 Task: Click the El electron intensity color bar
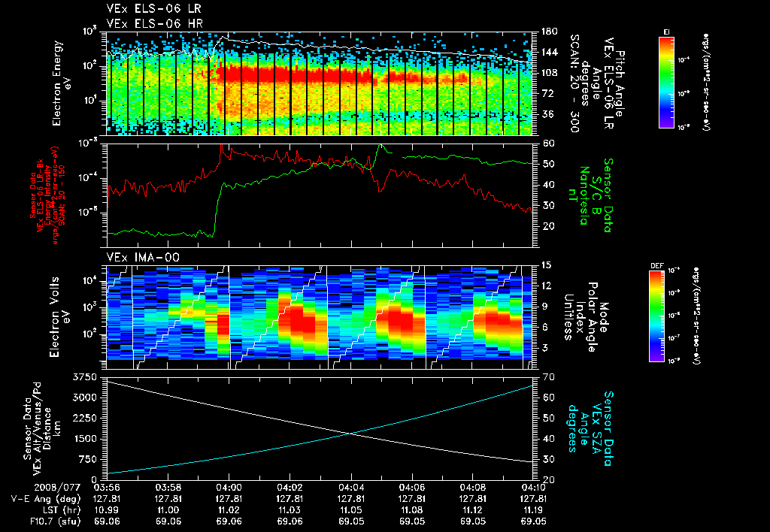click(x=666, y=83)
